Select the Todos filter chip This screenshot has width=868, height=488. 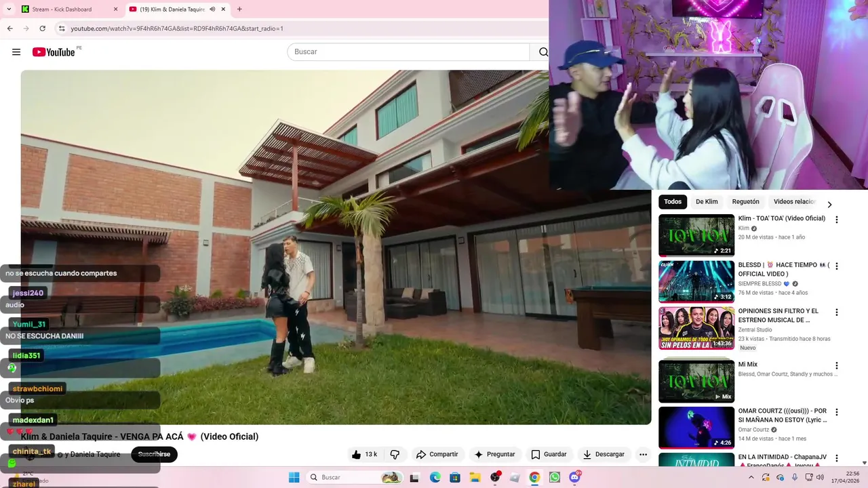tap(673, 202)
